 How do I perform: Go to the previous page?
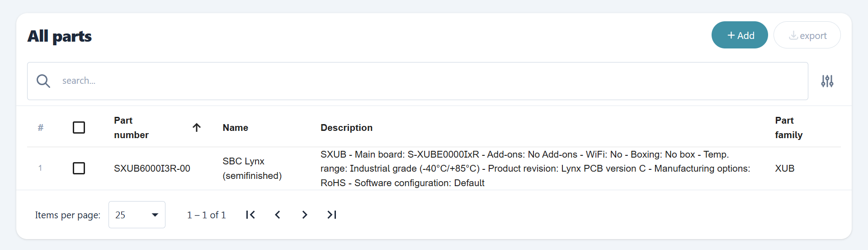click(278, 215)
